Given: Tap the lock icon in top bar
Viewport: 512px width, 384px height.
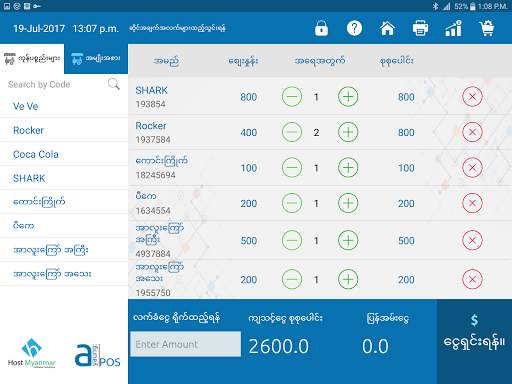Looking at the screenshot, I should click(321, 28).
